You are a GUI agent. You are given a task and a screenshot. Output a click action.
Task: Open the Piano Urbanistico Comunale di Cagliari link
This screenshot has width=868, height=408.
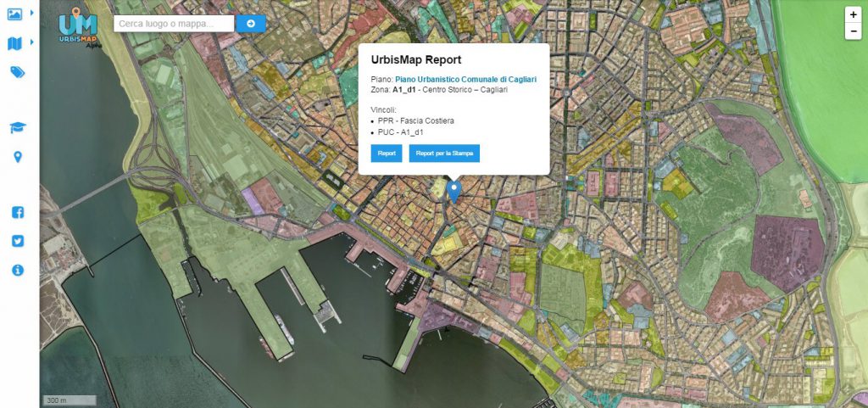coord(465,80)
